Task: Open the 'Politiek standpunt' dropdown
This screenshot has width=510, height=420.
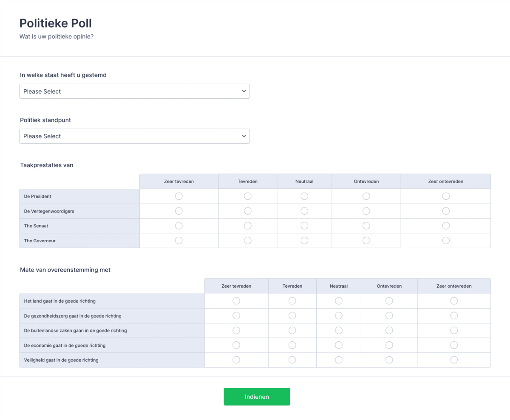Action: (134, 136)
